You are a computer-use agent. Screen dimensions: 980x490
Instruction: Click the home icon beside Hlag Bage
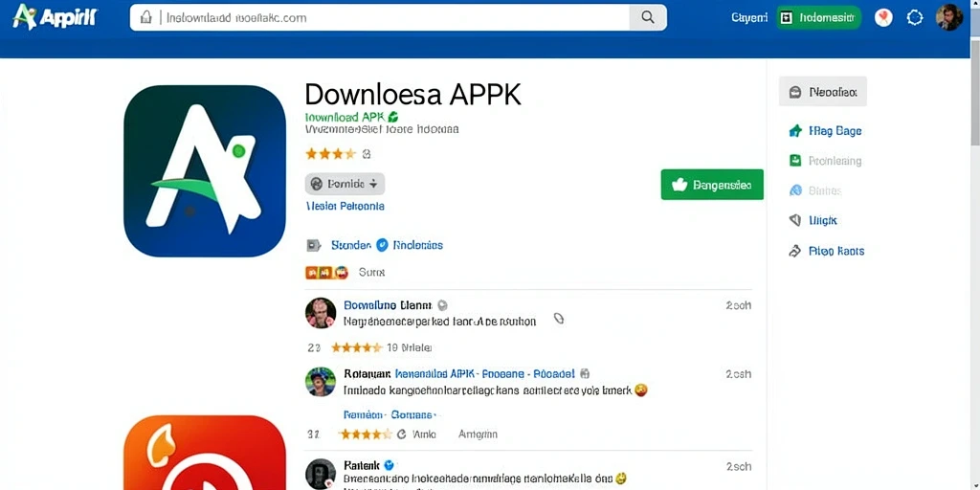point(795,130)
